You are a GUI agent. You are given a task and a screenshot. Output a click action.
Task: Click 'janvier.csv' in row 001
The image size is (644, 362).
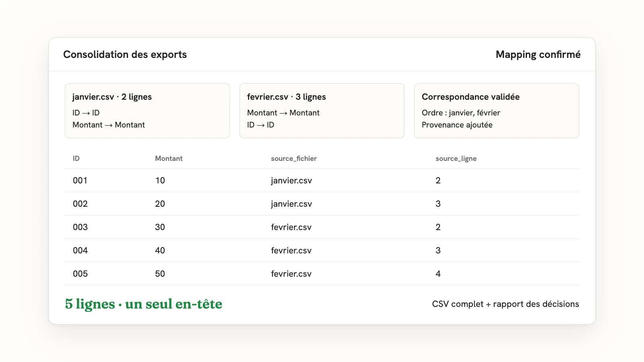click(291, 181)
